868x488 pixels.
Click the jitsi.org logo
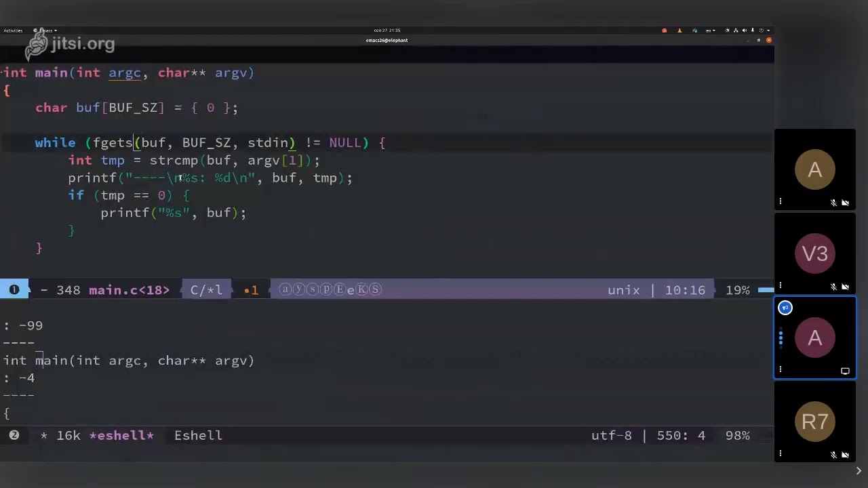pos(70,44)
